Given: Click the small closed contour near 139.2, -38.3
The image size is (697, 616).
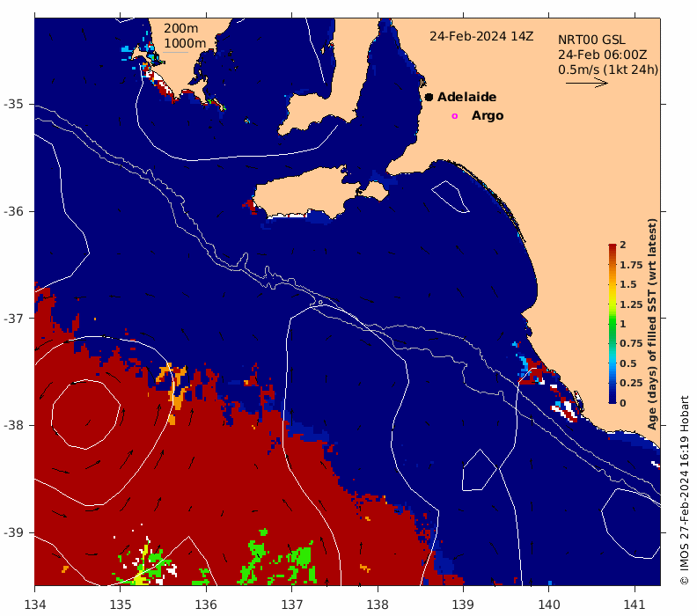Looking at the screenshot, I should pyautogui.click(x=479, y=470).
